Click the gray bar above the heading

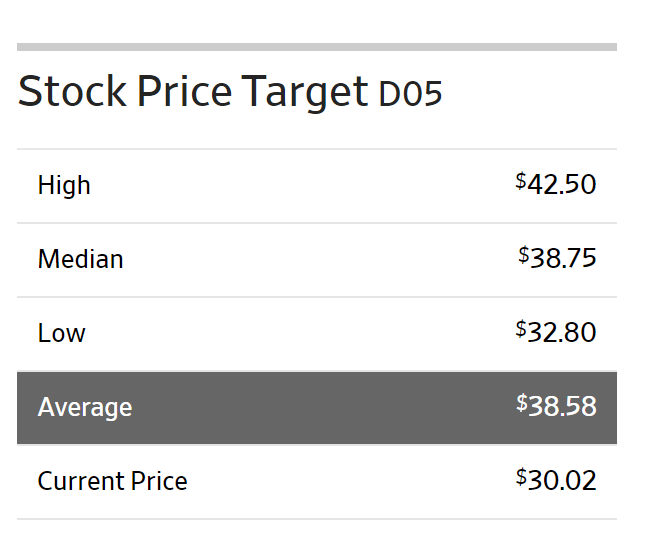(317, 47)
